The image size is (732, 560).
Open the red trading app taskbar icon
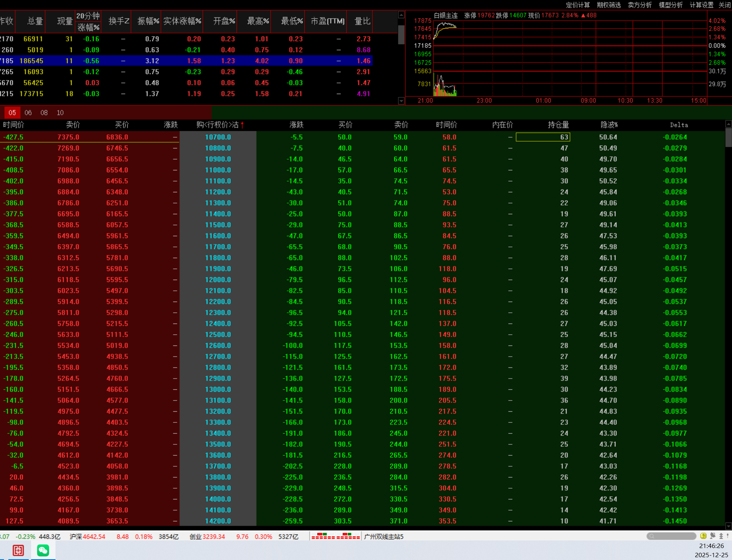tap(18, 551)
